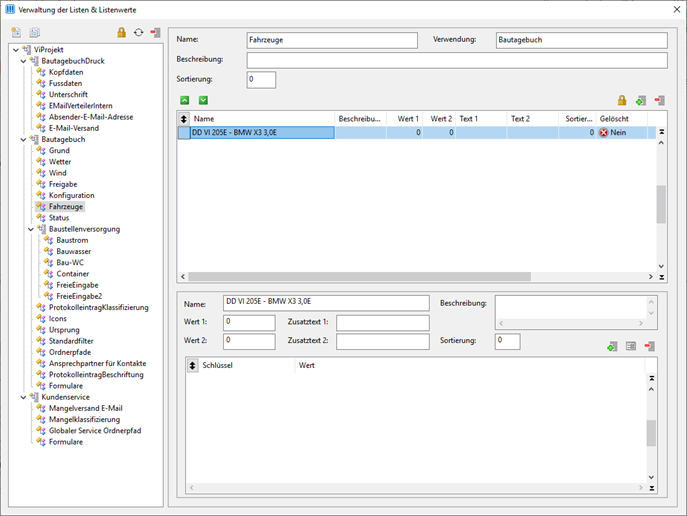Collapse the BautagebuchDruck node
Image resolution: width=687 pixels, height=516 pixels.
(x=23, y=61)
